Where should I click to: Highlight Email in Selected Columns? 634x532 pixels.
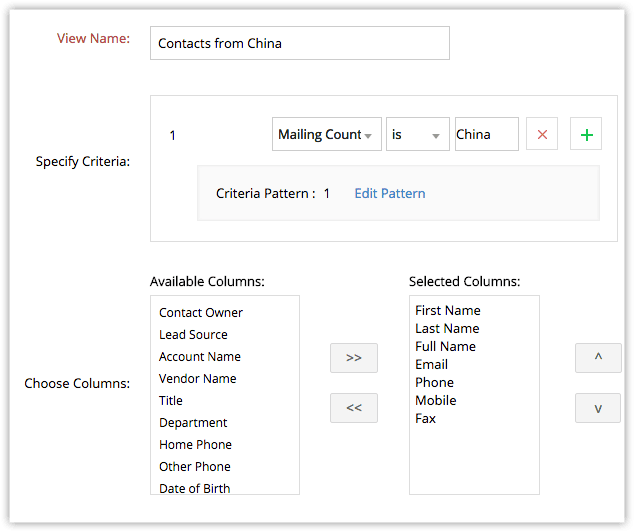432,365
